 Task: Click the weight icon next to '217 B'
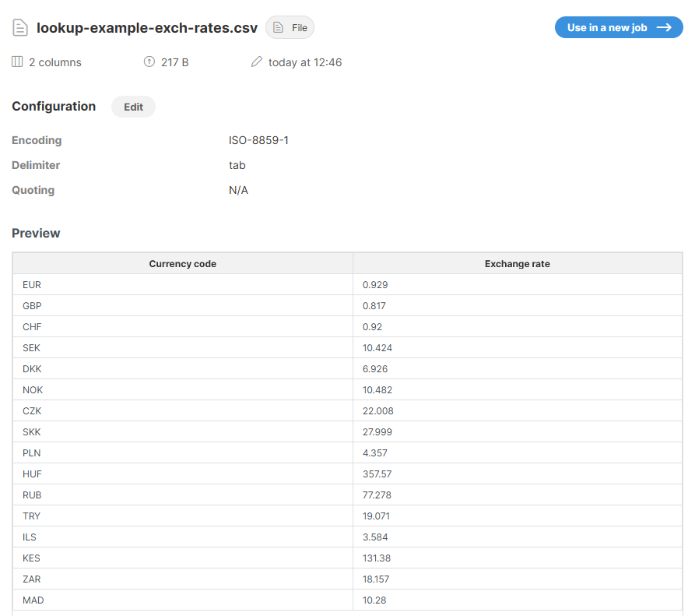point(148,62)
